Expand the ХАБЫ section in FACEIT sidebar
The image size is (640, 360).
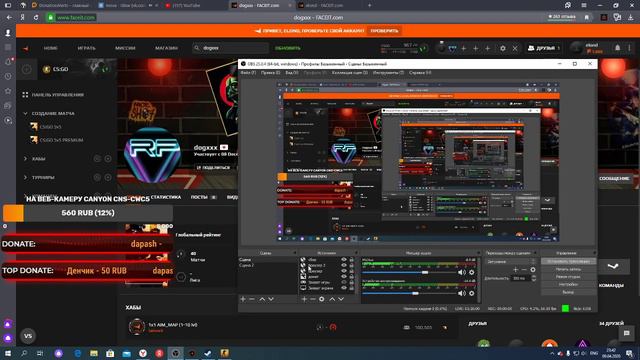pyautogui.click(x=26, y=159)
